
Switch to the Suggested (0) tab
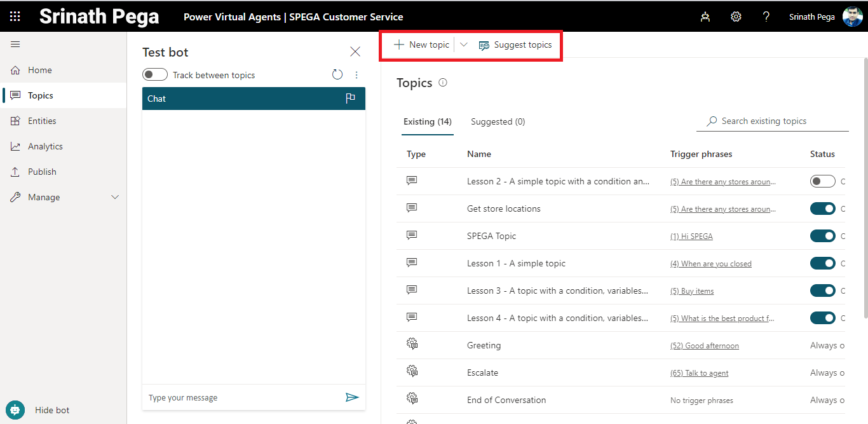pyautogui.click(x=498, y=121)
